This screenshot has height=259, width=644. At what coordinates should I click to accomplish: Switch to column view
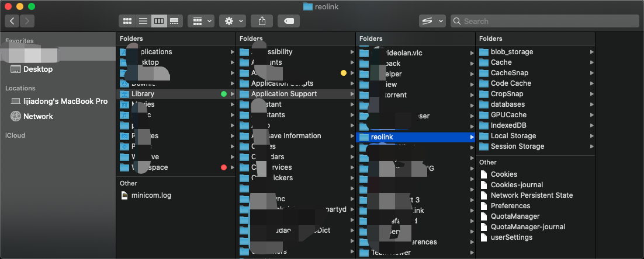(x=158, y=21)
